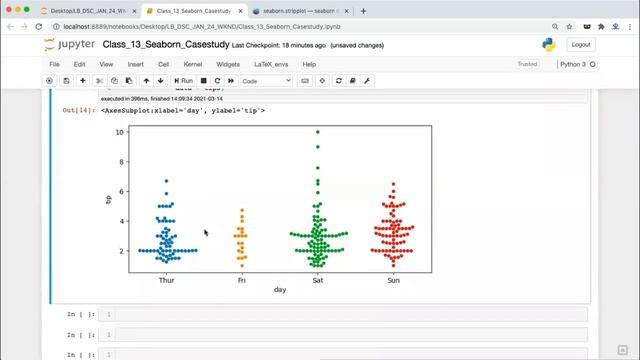Click the target icon in the notebook toolbar
This screenshot has width=640, height=360.
pyautogui.click(x=322, y=81)
